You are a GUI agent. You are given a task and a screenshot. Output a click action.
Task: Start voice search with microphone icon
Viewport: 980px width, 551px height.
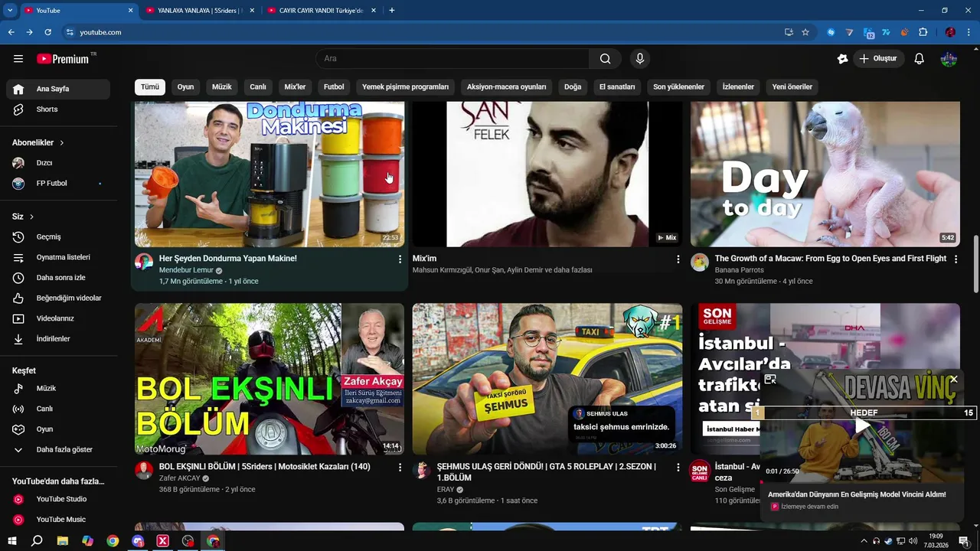pos(640,59)
